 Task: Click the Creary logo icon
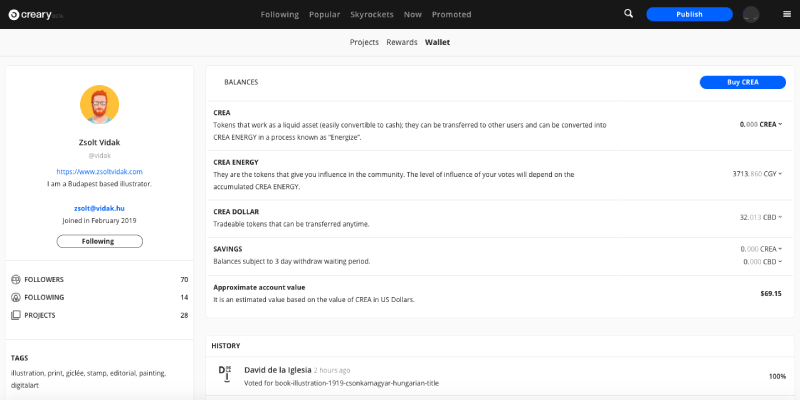coord(14,14)
